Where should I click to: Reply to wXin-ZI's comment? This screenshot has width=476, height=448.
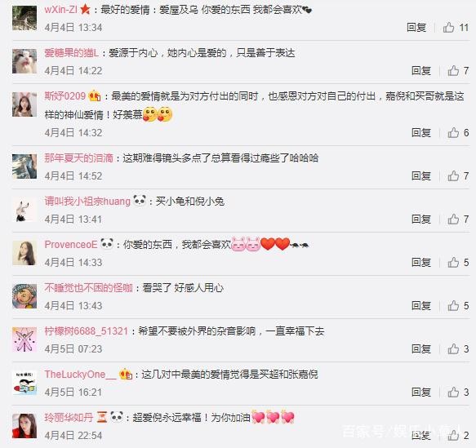[416, 28]
